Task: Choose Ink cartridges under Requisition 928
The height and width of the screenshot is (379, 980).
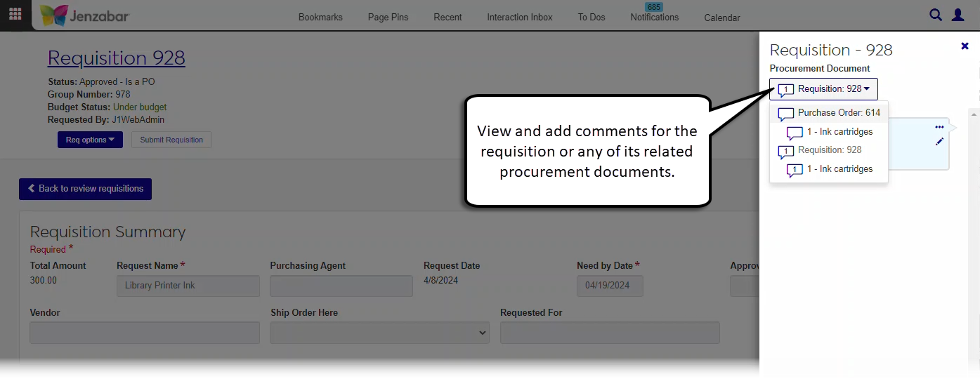Action: (839, 169)
